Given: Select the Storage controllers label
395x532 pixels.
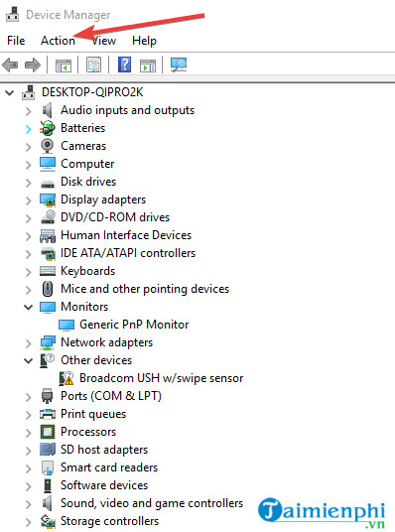Looking at the screenshot, I should click(x=109, y=521).
